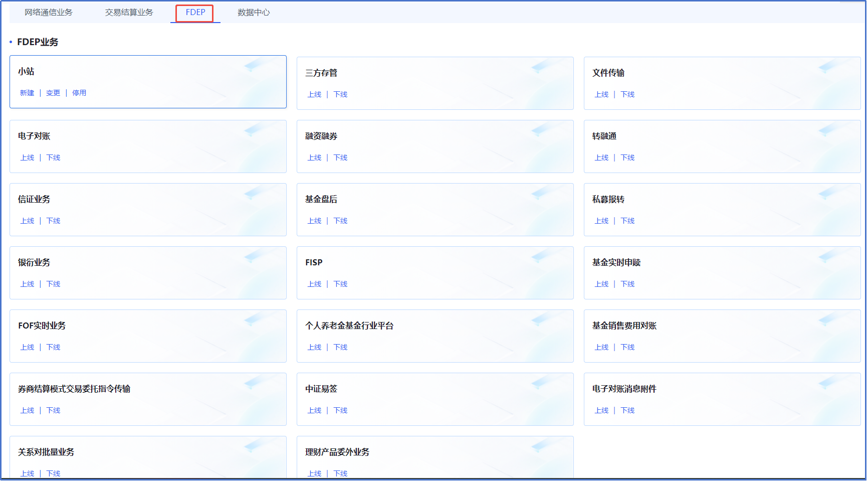Click 上线 under 券商结算模式交易委托指令传输
This screenshot has height=481, width=868.
[x=28, y=410]
